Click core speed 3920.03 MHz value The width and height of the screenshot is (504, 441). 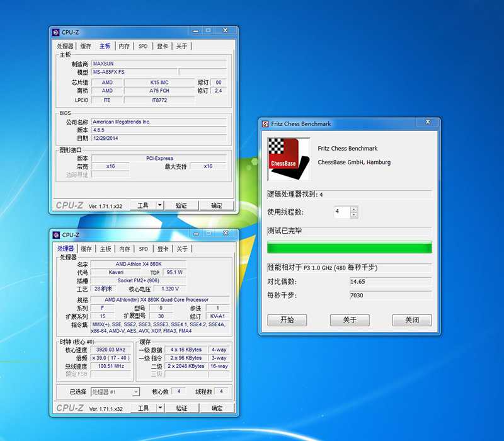point(111,350)
